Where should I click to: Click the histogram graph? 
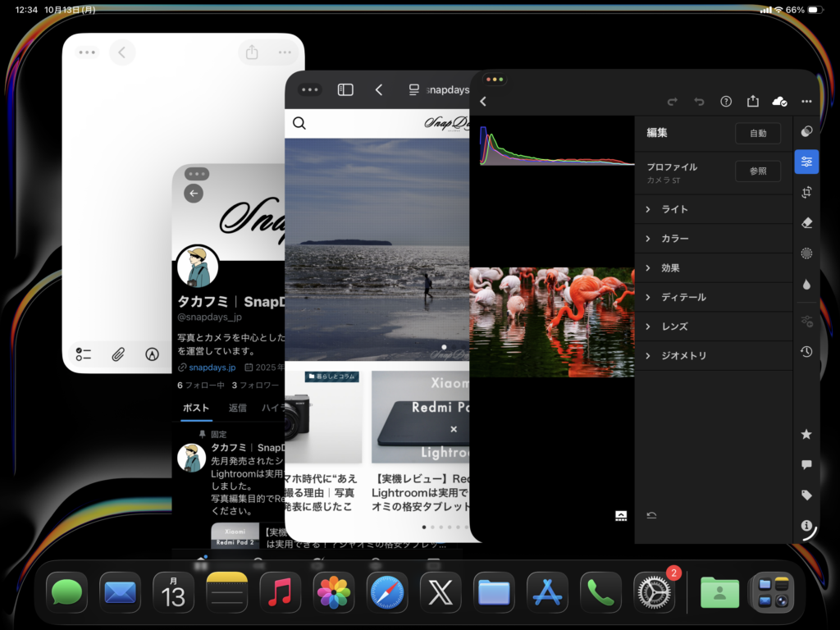click(556, 148)
